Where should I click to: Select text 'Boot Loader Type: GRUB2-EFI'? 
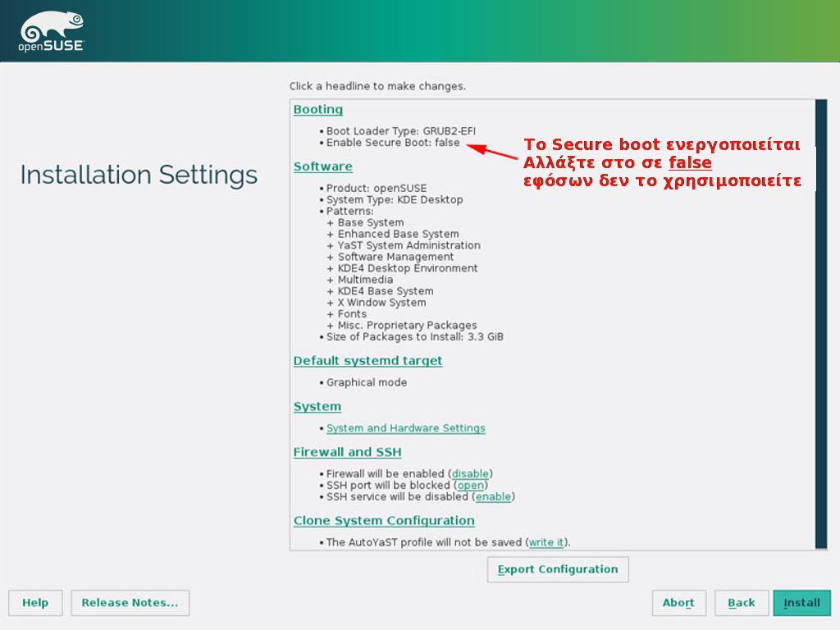[x=400, y=131]
